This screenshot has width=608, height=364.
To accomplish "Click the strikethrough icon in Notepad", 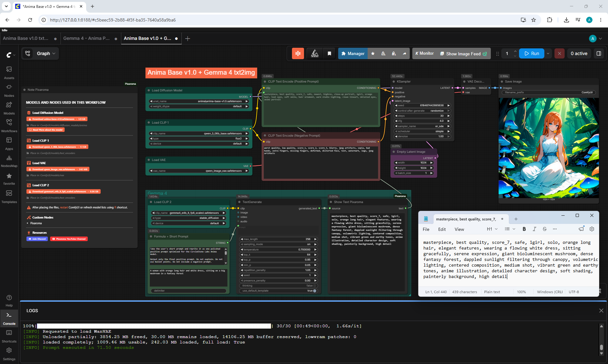I will click(544, 229).
